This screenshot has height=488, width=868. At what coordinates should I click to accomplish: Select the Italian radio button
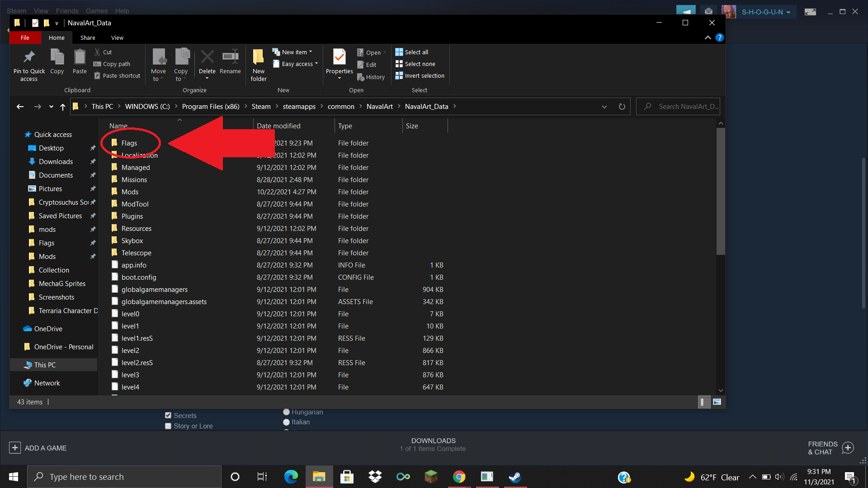tap(286, 422)
